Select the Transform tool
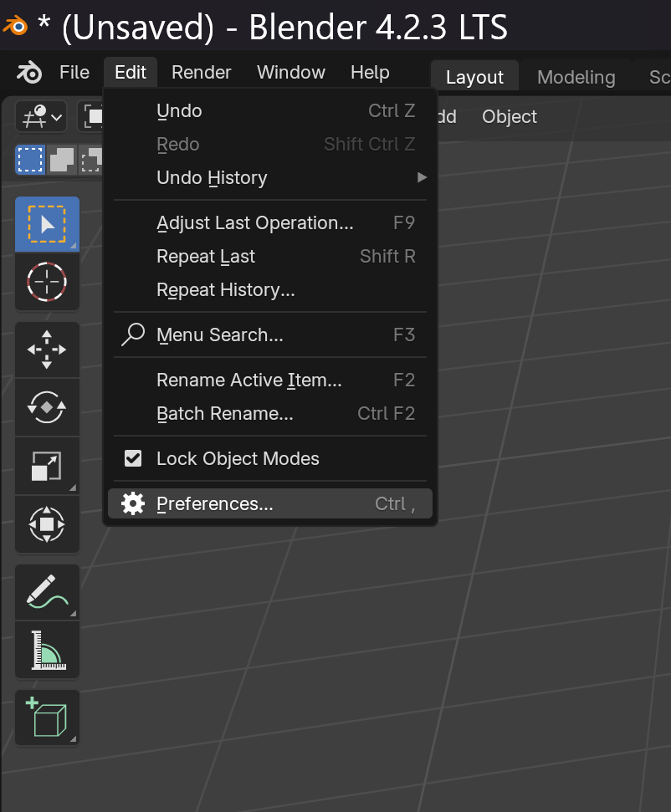The image size is (671, 812). point(47,524)
